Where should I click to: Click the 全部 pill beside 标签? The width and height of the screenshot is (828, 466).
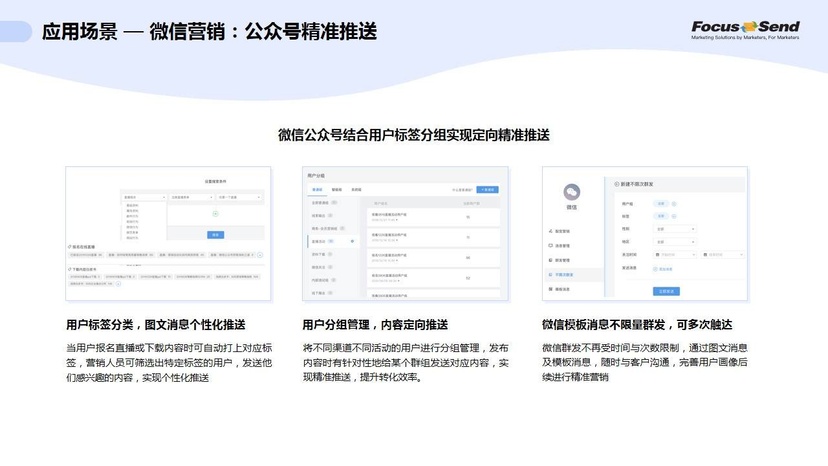click(661, 216)
